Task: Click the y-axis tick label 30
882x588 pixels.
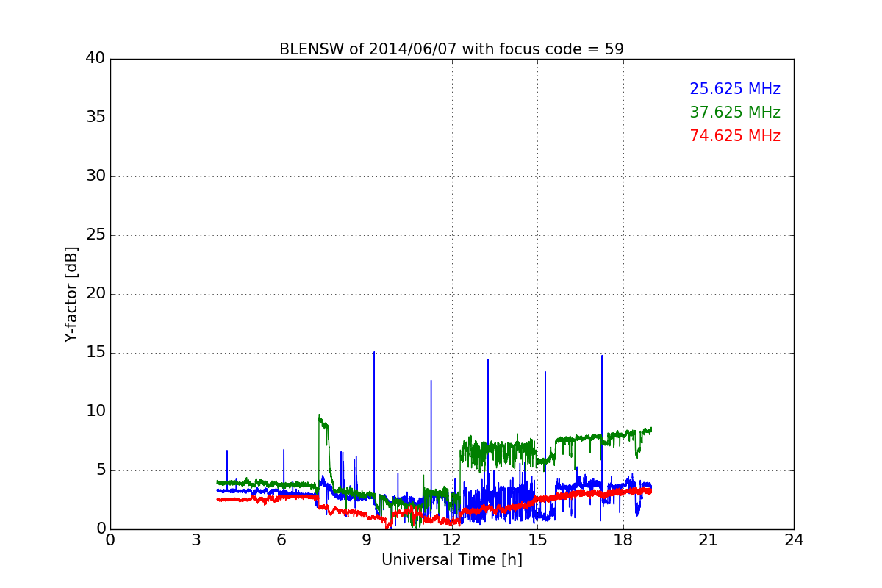Action: [96, 176]
